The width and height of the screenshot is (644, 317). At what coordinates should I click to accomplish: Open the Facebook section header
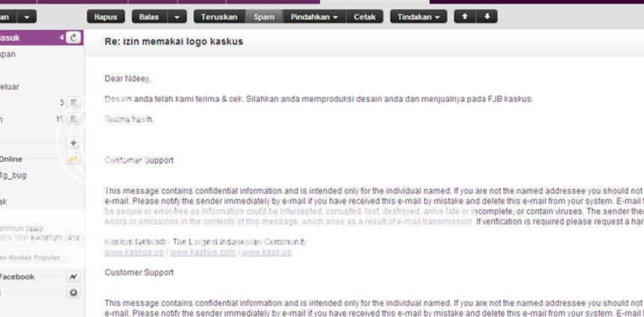[17, 277]
